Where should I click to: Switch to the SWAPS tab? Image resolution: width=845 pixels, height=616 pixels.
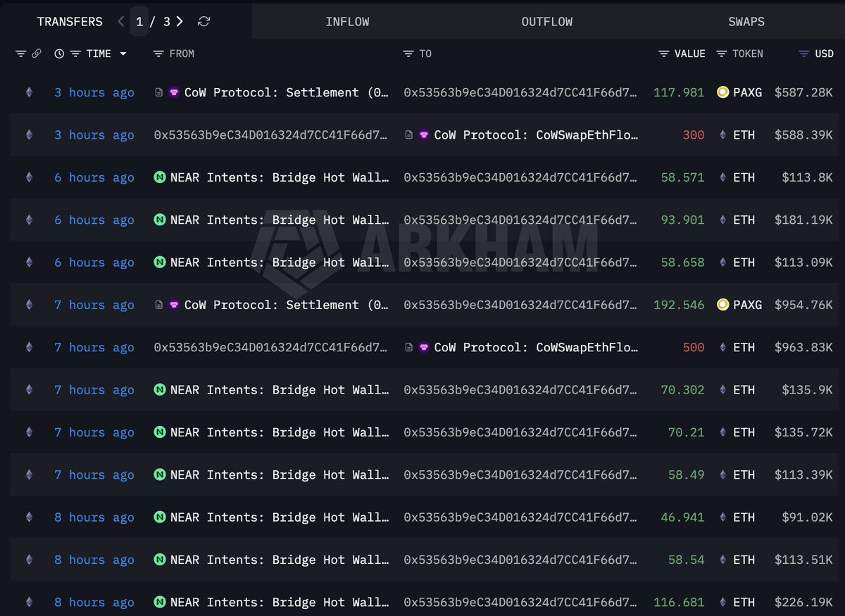coord(746,22)
